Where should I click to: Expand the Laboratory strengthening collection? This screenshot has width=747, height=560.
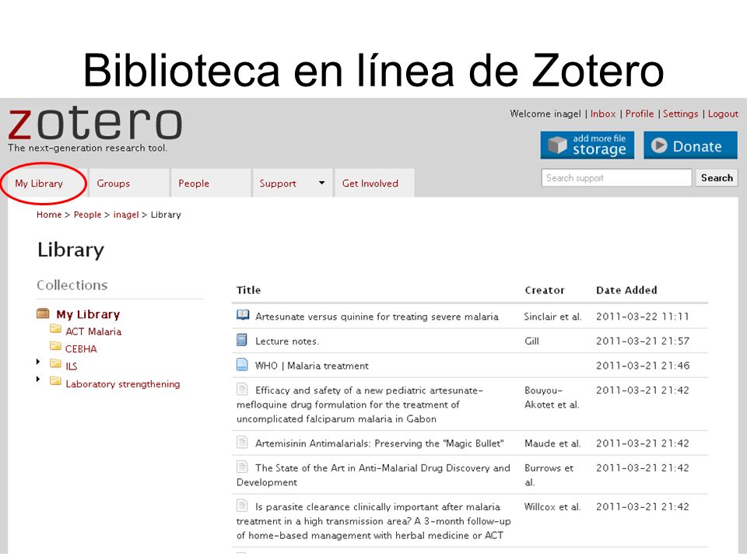pos(38,379)
